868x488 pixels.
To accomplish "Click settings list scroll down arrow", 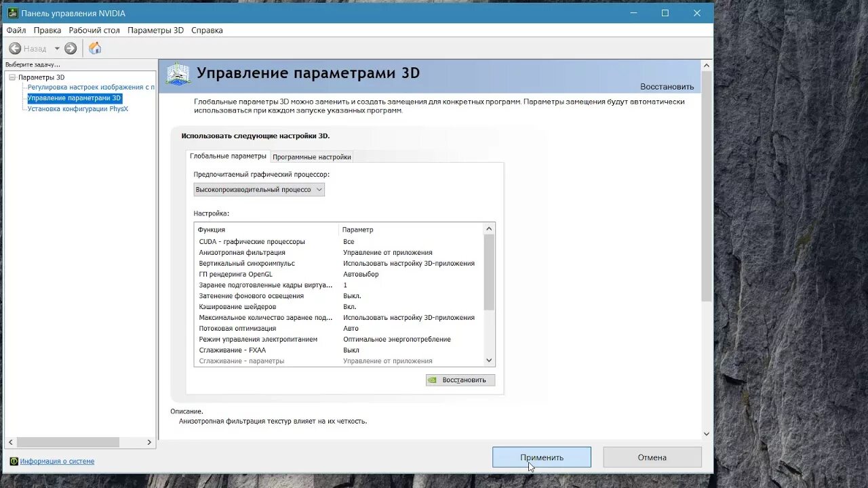I will click(490, 361).
